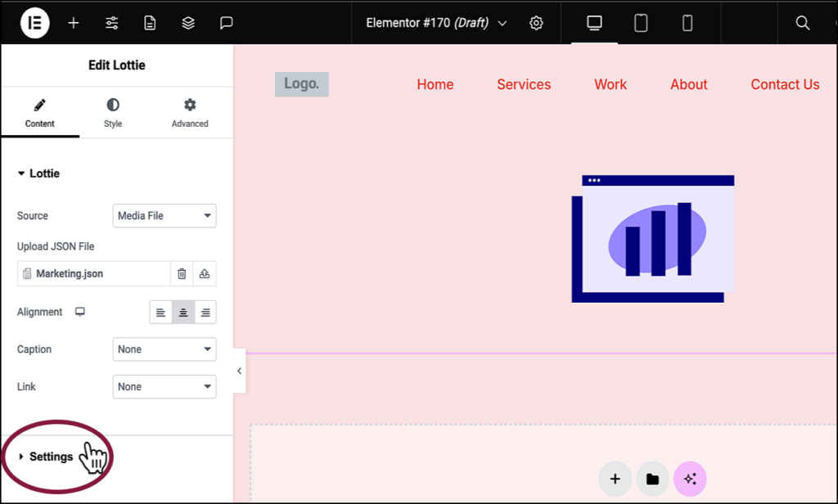
Task: Open the Structure navigator icon
Action: 187,22
